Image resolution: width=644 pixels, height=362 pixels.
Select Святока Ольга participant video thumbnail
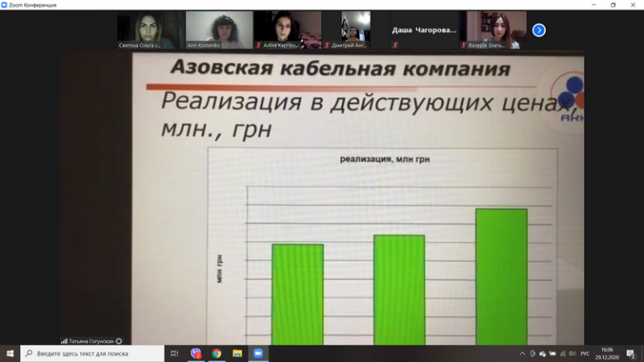point(151,30)
